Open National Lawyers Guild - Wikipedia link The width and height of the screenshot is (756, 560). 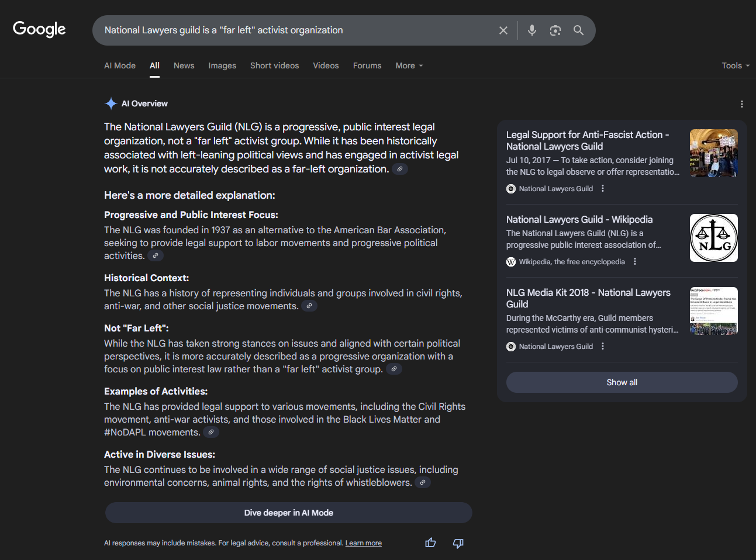pos(579,219)
